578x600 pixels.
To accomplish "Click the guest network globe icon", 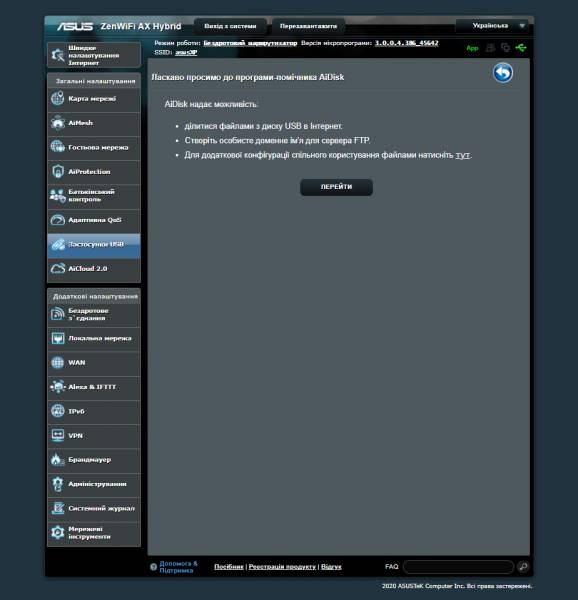I will (58, 147).
